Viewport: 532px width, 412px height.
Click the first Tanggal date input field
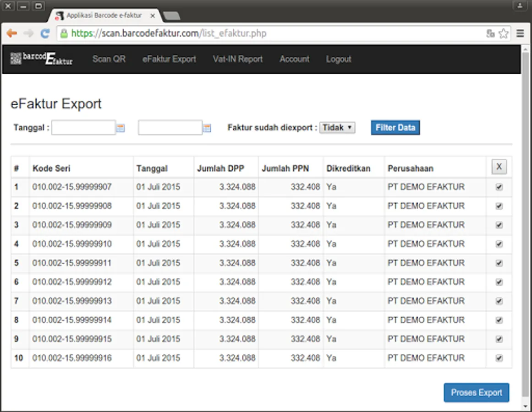point(83,127)
